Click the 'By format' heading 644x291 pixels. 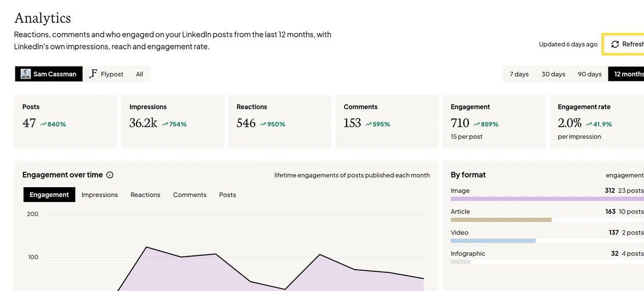pos(468,175)
